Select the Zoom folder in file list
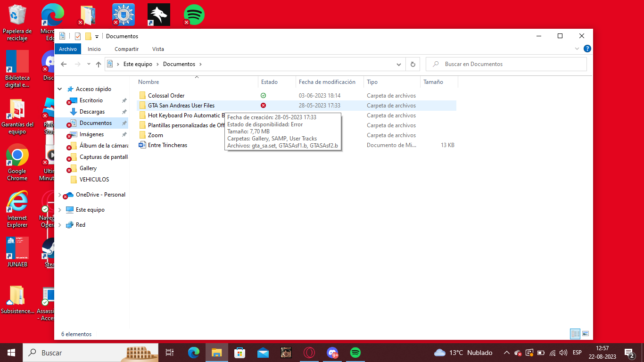Image resolution: width=644 pixels, height=362 pixels. [155, 135]
